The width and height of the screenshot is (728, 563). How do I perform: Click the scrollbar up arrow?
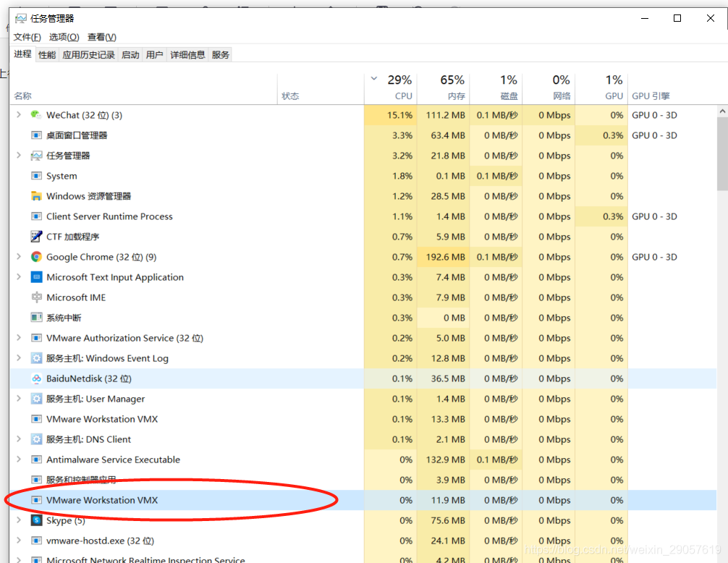point(722,111)
